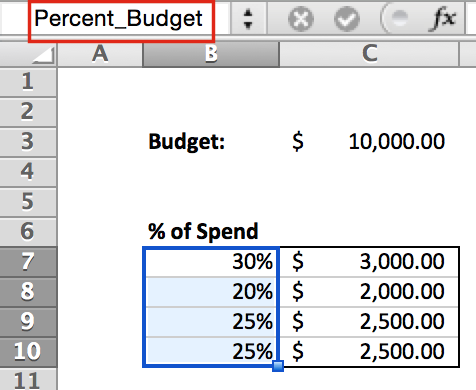
Task: Click the Percent_Budget name box field
Action: click(x=121, y=21)
